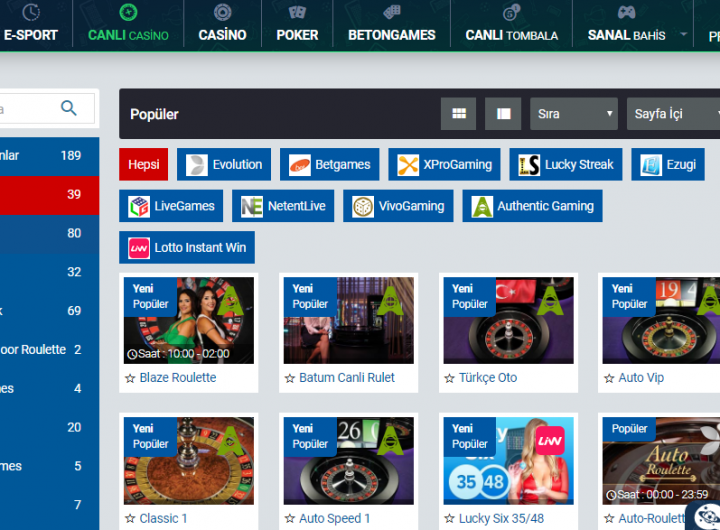Favorite Auto Speed 1 with its star
This screenshot has width=720, height=530.
coord(290,519)
